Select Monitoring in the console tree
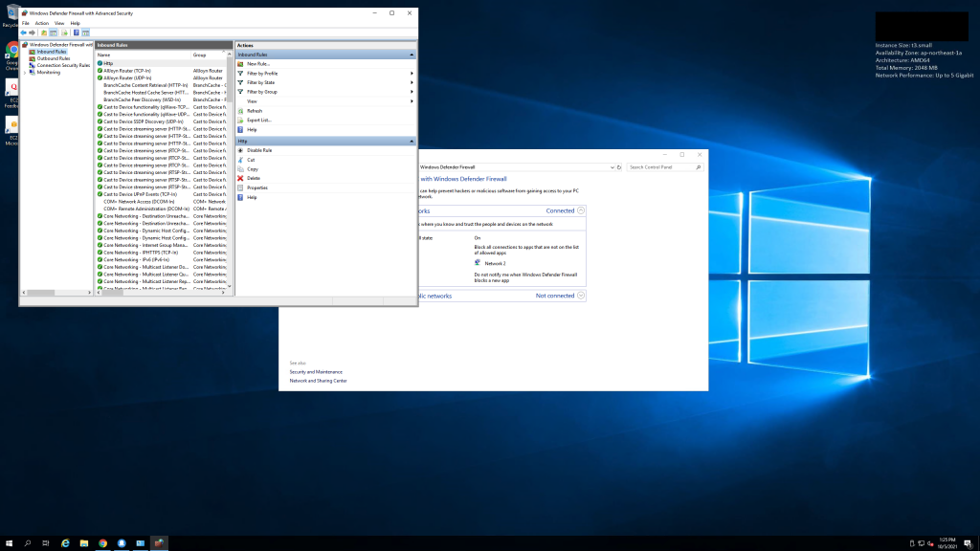The width and height of the screenshot is (980, 551). click(48, 73)
